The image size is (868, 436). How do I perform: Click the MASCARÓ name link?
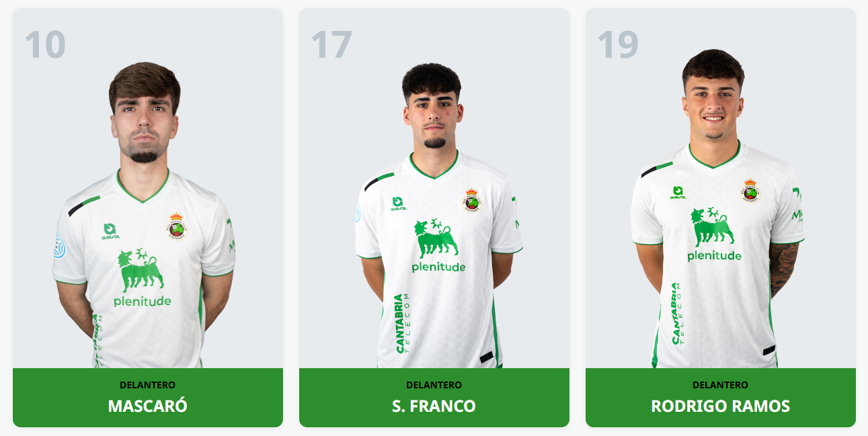148,406
